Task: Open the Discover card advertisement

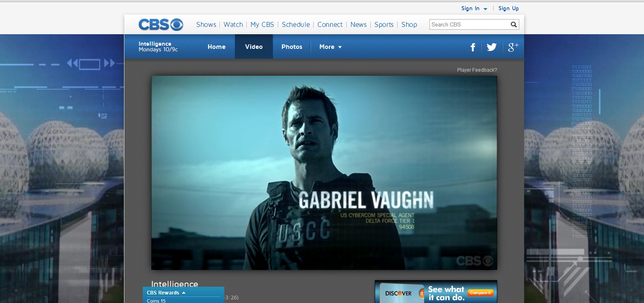Action: click(x=436, y=292)
